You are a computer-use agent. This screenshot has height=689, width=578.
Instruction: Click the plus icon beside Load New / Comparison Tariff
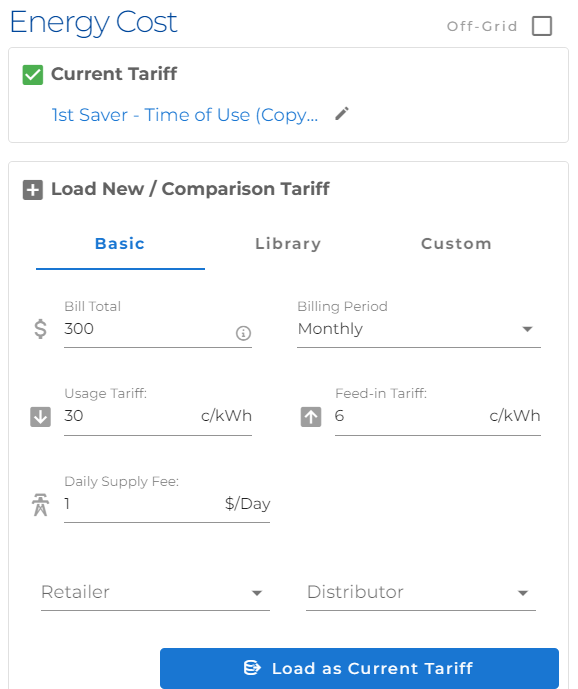(33, 190)
